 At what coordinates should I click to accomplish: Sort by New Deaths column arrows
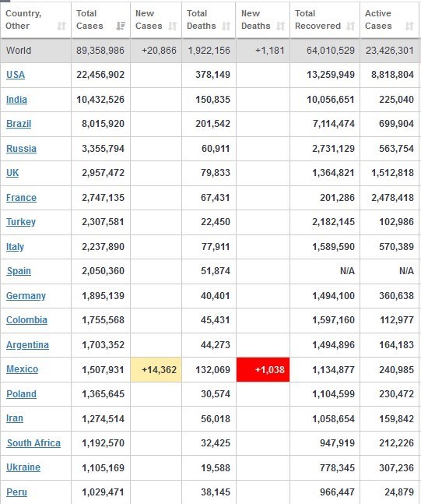click(x=280, y=26)
